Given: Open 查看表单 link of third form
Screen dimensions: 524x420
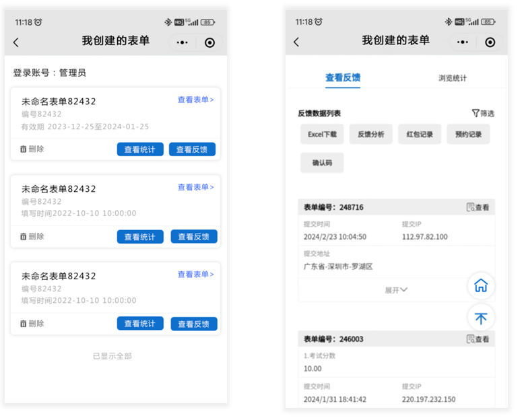Looking at the screenshot, I should (195, 274).
